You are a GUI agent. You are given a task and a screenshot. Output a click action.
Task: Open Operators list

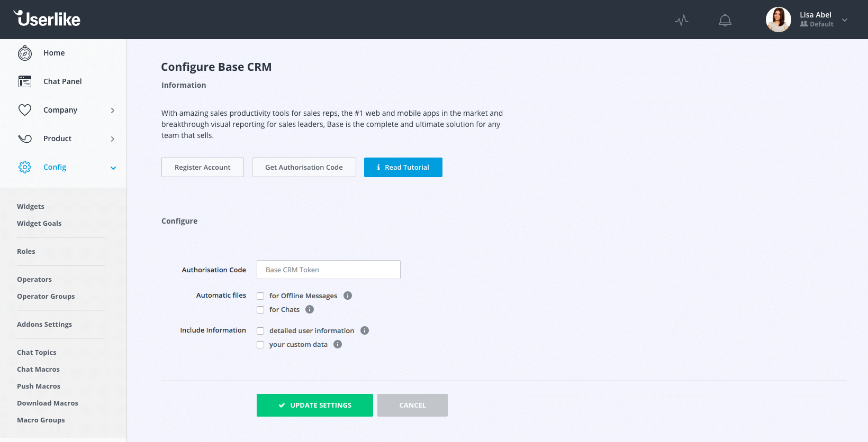coord(34,279)
